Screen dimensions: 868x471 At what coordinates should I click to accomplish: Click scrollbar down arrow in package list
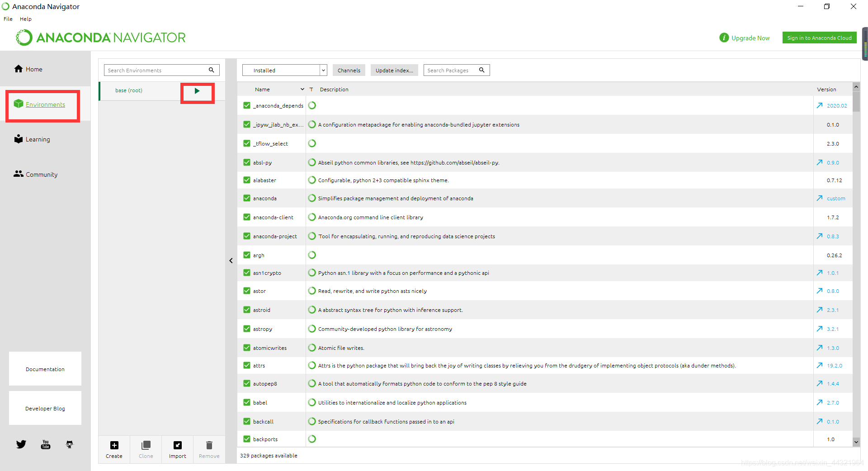pyautogui.click(x=856, y=442)
